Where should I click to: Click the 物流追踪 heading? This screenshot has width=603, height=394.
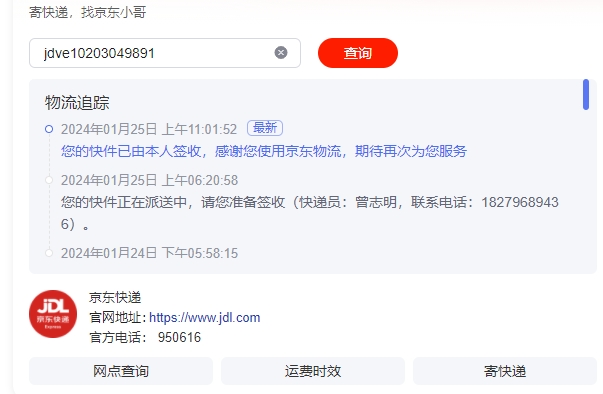[77, 103]
